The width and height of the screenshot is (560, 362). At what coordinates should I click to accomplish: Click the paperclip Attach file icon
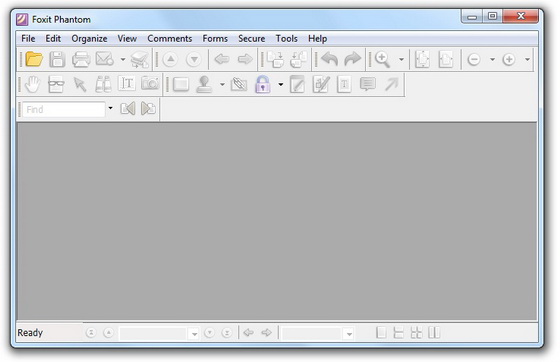click(x=239, y=85)
